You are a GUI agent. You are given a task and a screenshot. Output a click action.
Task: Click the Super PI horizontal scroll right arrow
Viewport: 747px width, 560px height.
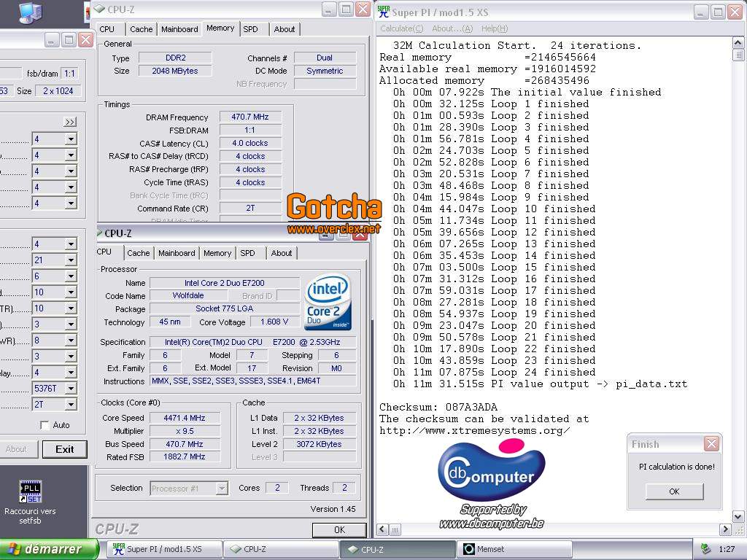(x=725, y=529)
